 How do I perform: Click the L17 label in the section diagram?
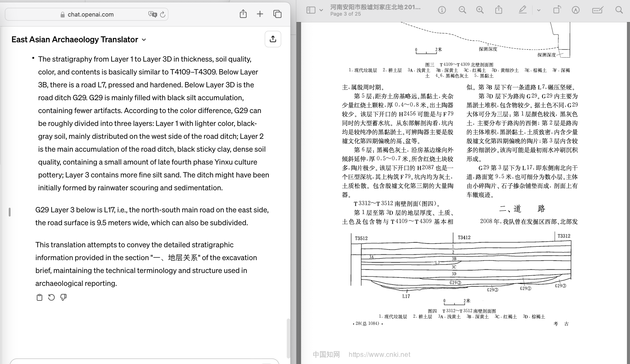[x=406, y=296]
